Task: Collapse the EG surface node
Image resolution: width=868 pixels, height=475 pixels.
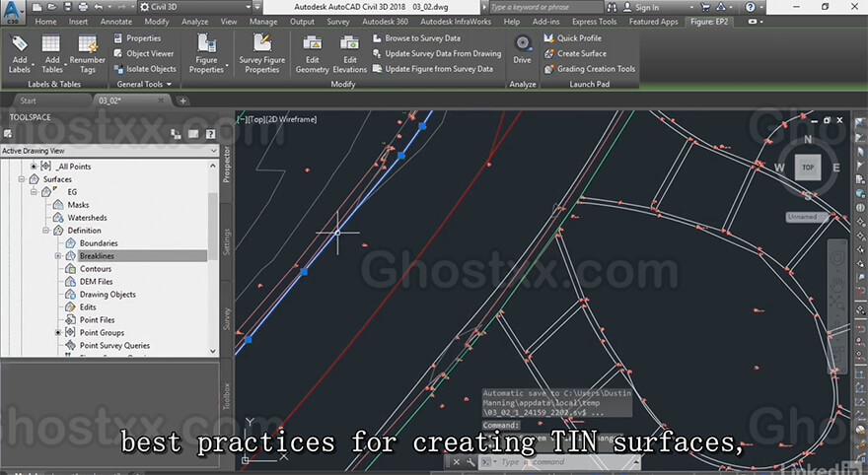Action: coord(34,192)
